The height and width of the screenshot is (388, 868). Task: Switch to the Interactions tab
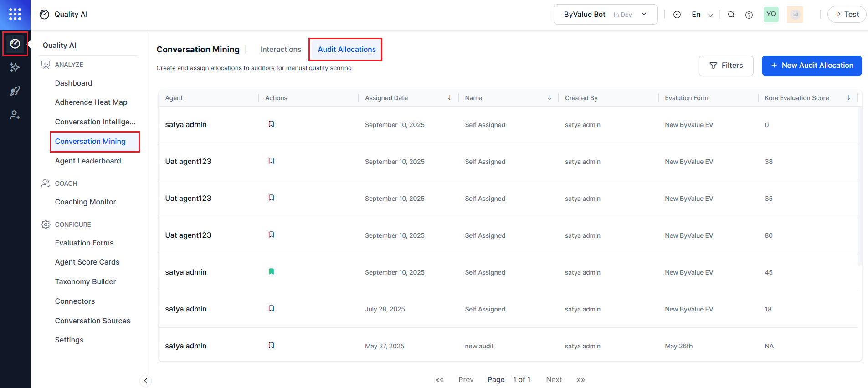pos(281,49)
